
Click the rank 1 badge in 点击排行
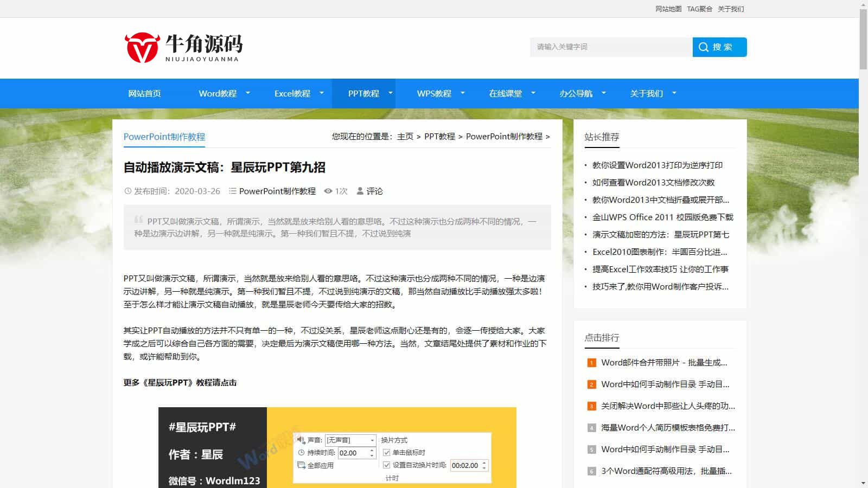point(591,363)
